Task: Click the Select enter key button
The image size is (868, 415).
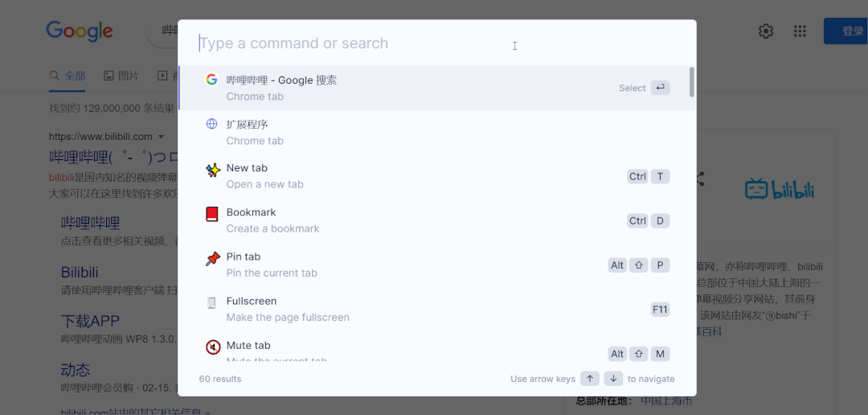Action: pyautogui.click(x=660, y=88)
